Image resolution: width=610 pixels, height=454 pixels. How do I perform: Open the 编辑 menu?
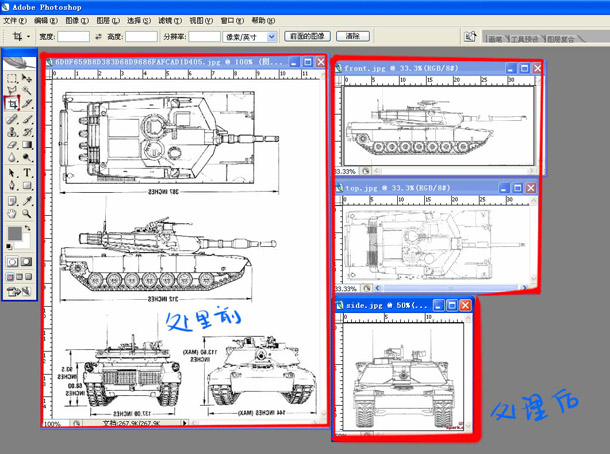[x=46, y=21]
